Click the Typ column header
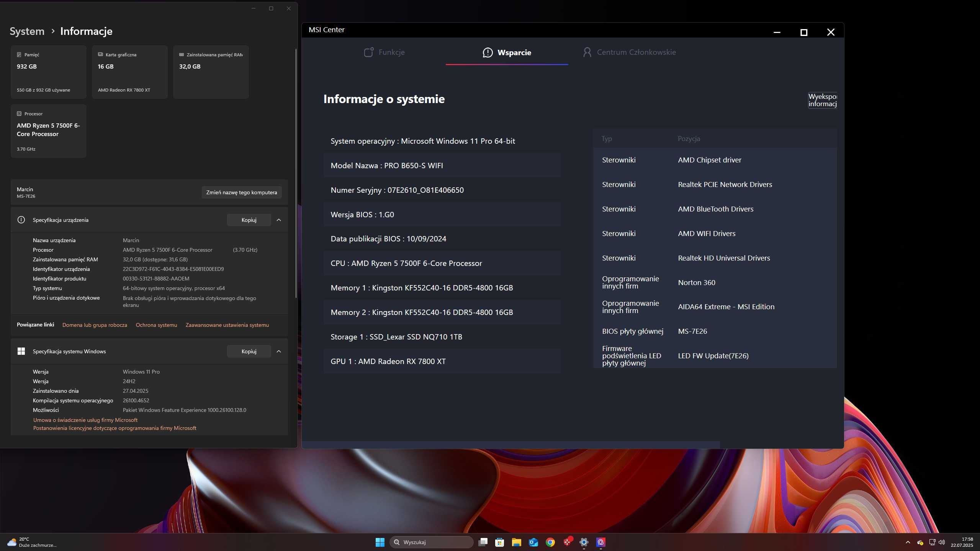The image size is (980, 551). click(x=607, y=139)
